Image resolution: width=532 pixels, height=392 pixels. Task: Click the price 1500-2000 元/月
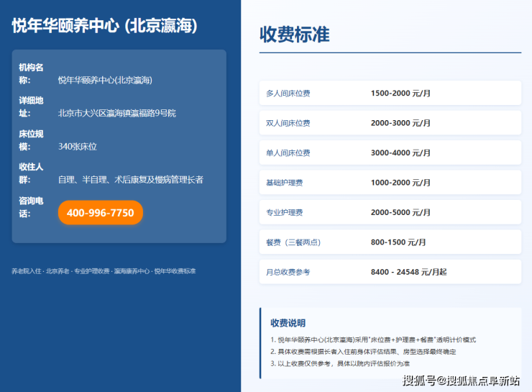(x=400, y=94)
